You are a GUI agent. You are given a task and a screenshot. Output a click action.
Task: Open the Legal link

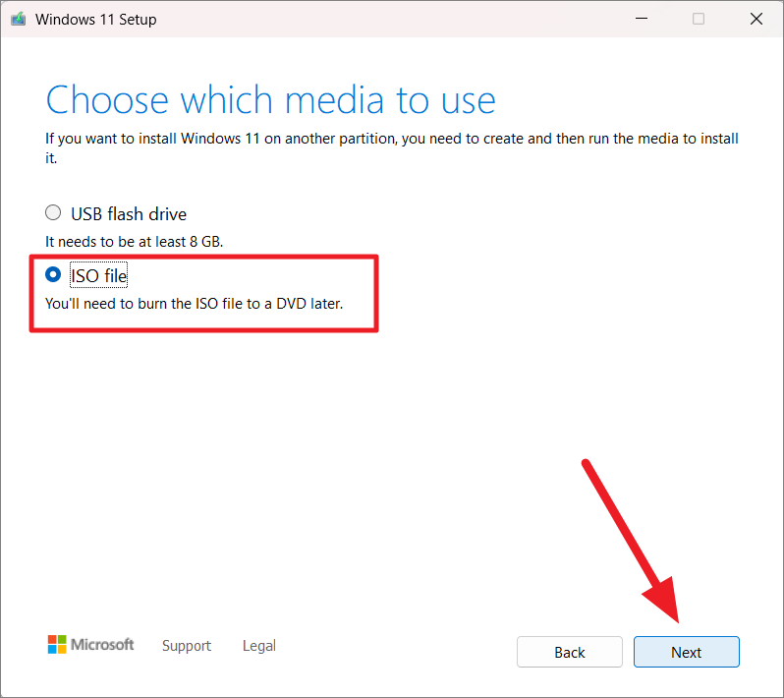[259, 646]
